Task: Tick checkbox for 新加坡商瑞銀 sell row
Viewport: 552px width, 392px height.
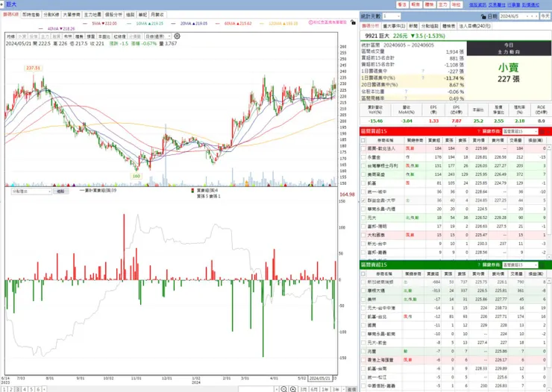Action: pos(363,282)
